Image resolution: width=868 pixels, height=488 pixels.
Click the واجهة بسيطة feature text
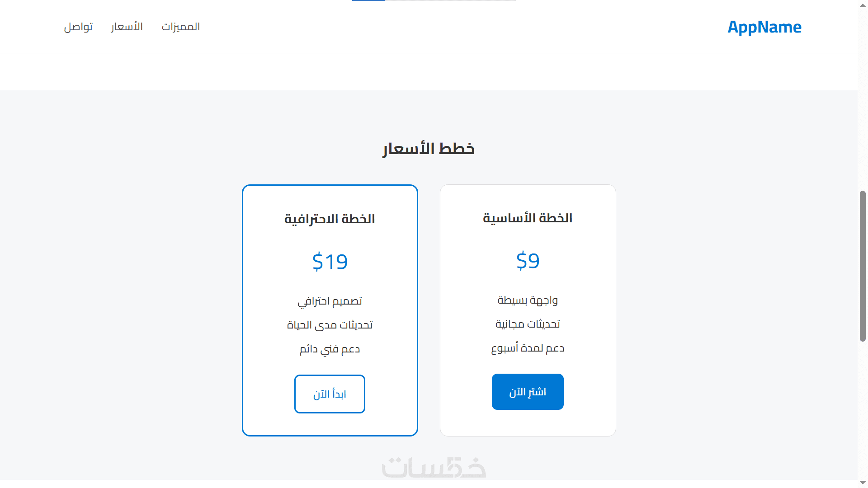tap(528, 300)
